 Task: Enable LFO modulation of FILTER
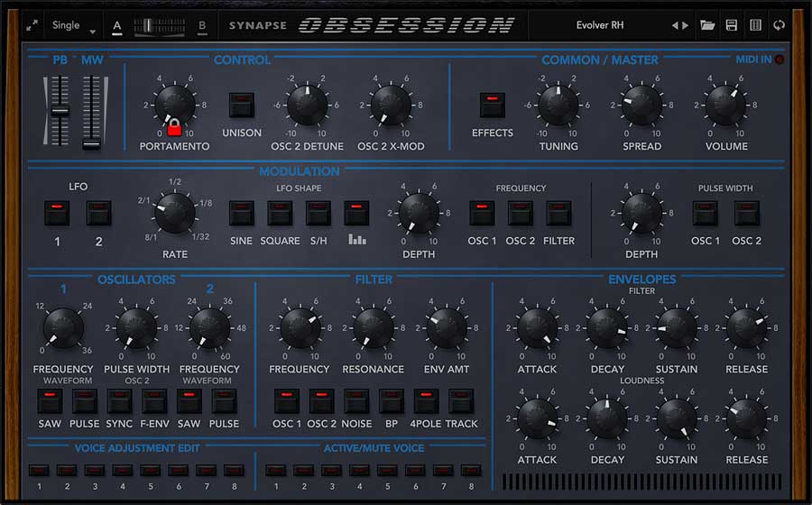(x=558, y=213)
